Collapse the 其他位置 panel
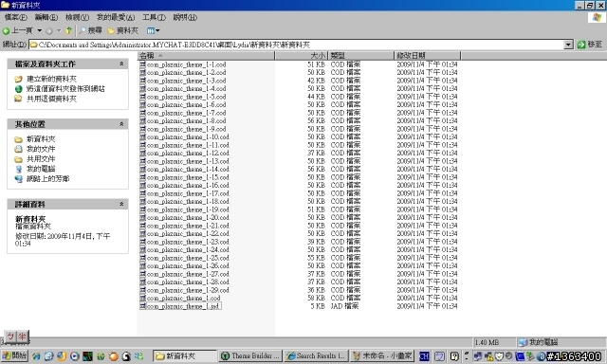607x364 pixels. tap(121, 124)
